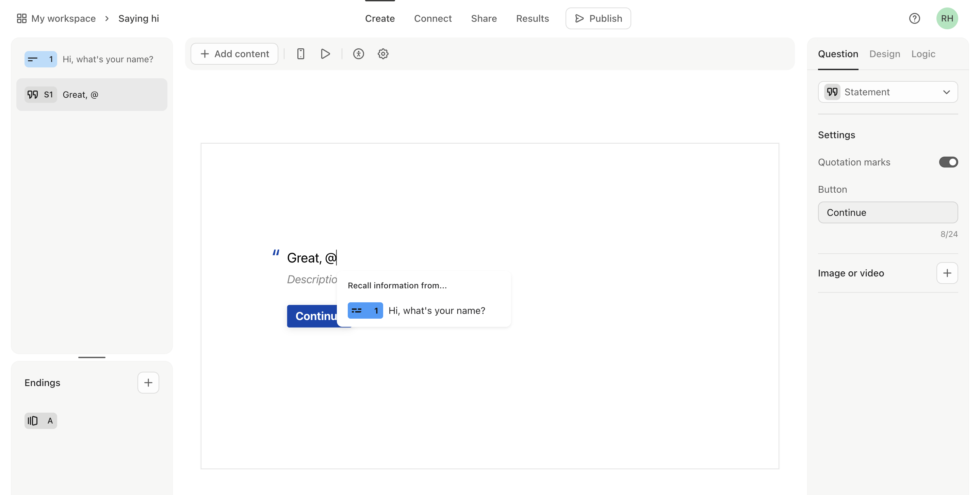This screenshot has height=495, width=980.
Task: Switch to the Design tab
Action: (884, 54)
